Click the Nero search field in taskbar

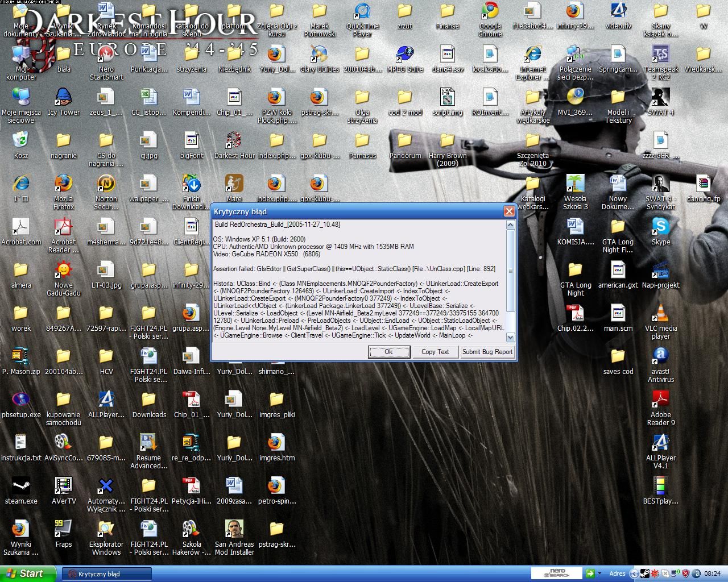556,573
